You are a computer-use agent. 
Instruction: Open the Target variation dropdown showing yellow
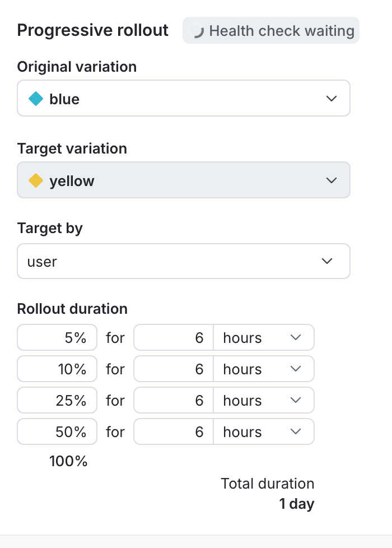click(184, 180)
